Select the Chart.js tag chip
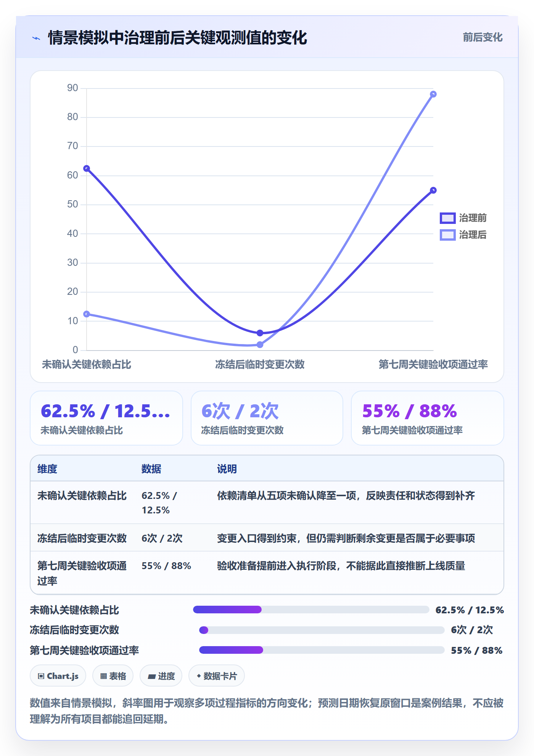The height and width of the screenshot is (756, 534). [58, 676]
